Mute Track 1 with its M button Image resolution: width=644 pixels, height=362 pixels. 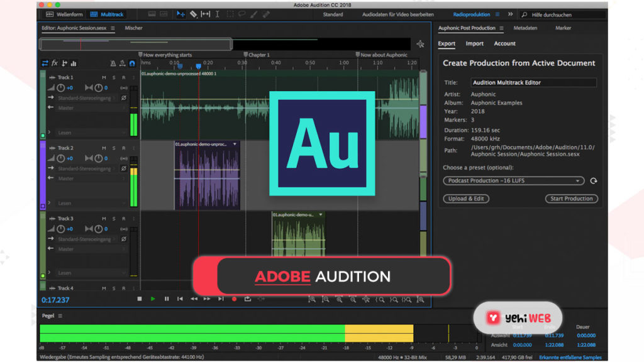click(x=104, y=77)
